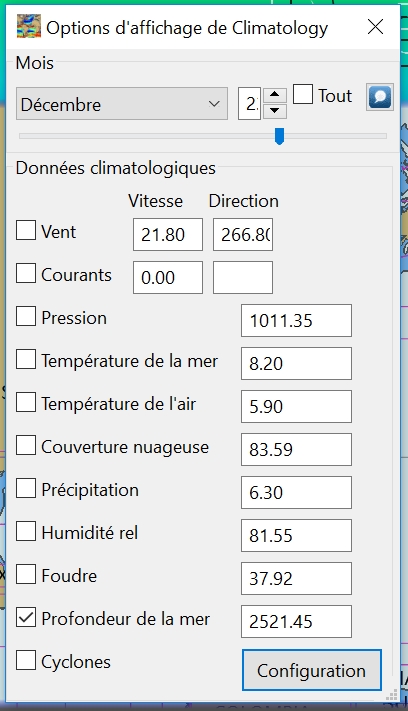This screenshot has width=408, height=711.
Task: Enable the Précipitation checkbox
Action: (x=26, y=488)
